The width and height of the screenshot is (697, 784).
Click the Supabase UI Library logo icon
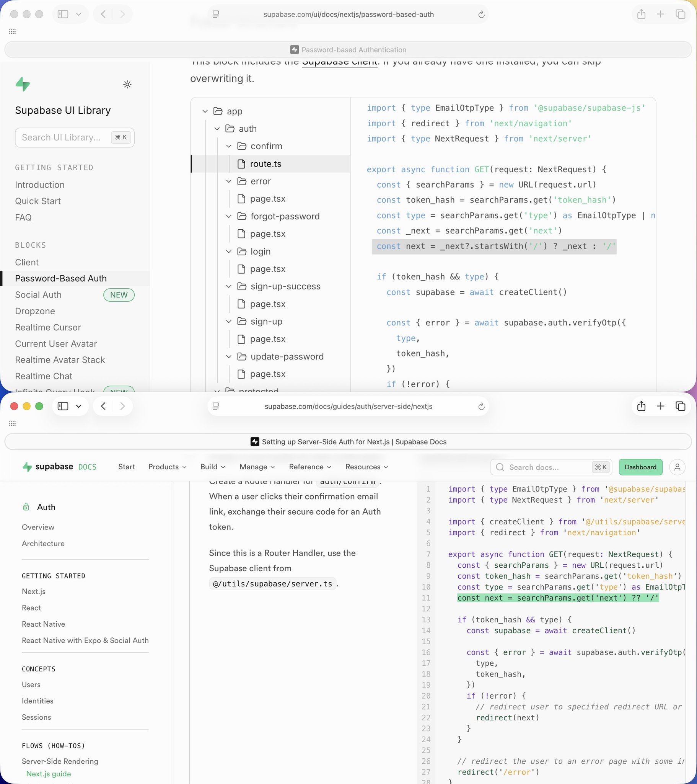coord(23,84)
